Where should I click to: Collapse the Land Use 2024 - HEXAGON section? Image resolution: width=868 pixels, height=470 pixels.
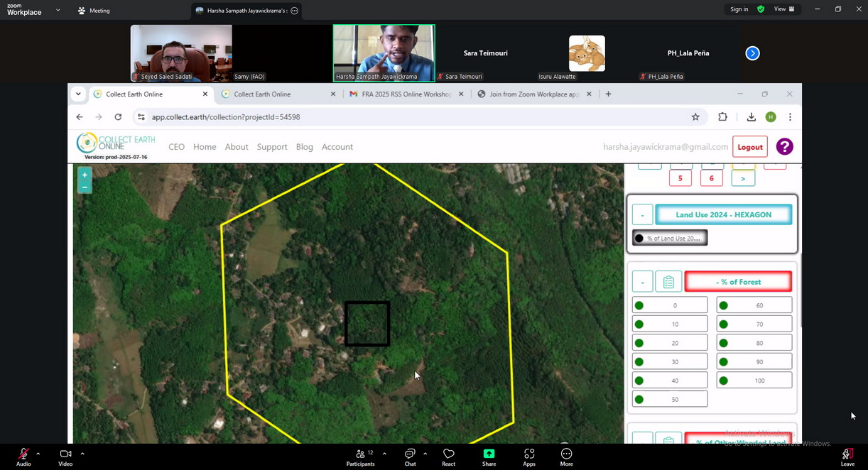coord(642,215)
